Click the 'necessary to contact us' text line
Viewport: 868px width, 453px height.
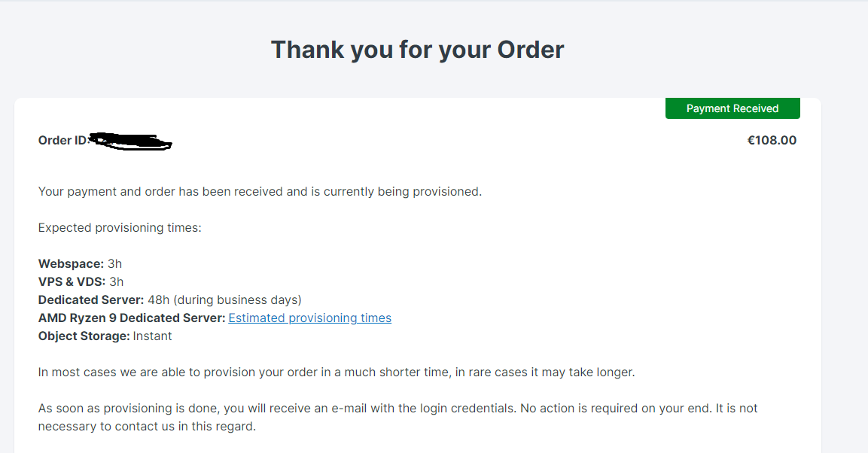[x=147, y=427]
